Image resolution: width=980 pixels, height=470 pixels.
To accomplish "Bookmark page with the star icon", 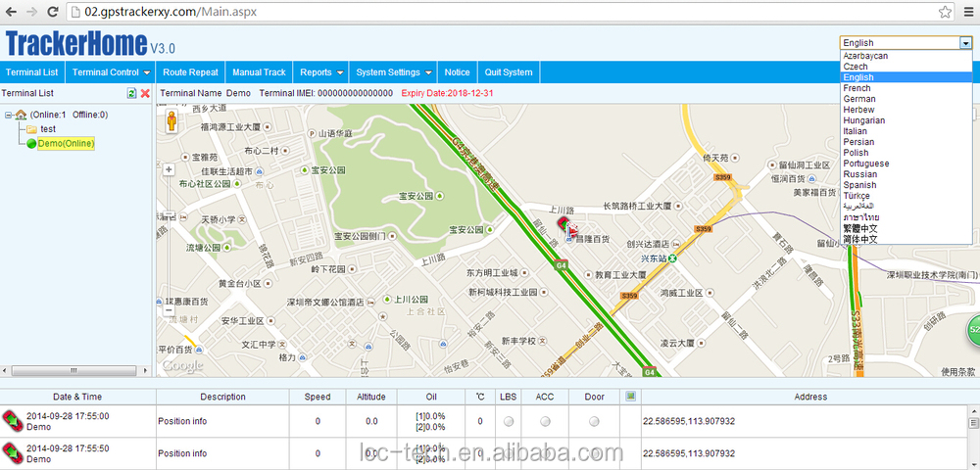I will [x=946, y=11].
